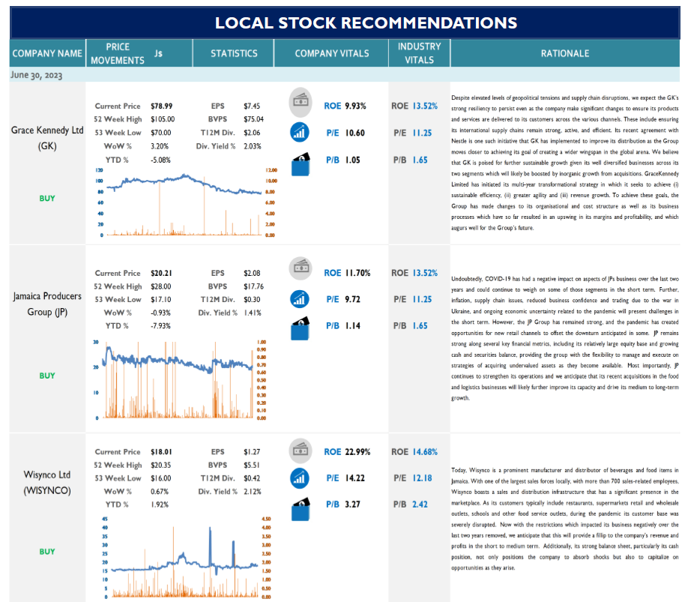Click the industry ROE value 14.68%
Viewport: 700px width, 602px height.
coord(425,452)
